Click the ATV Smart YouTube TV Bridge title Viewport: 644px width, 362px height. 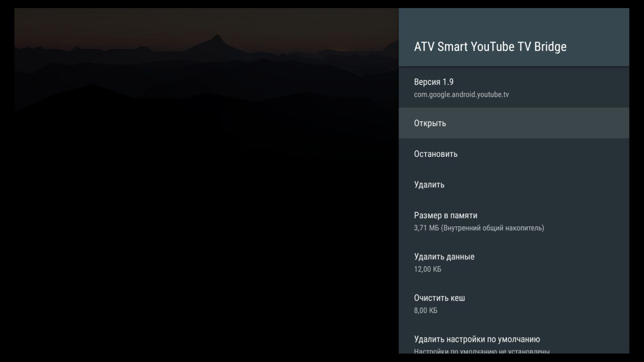(x=490, y=47)
